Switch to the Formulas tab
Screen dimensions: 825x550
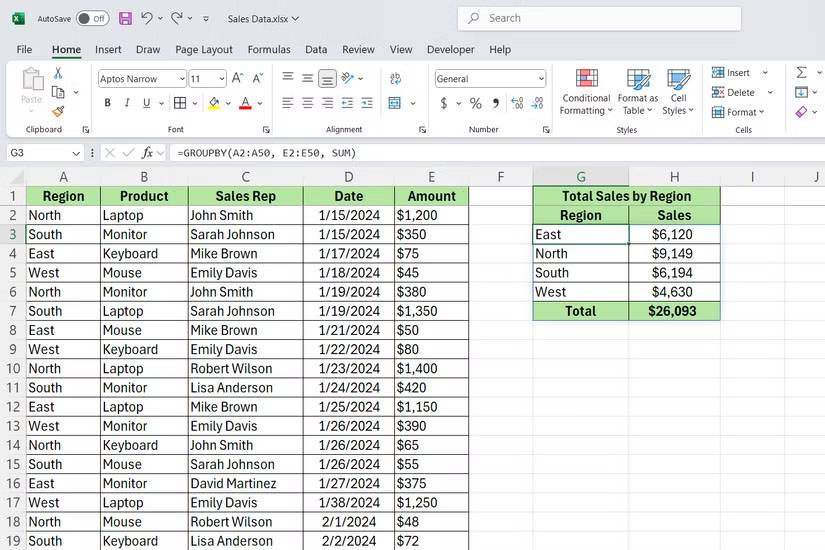(269, 49)
